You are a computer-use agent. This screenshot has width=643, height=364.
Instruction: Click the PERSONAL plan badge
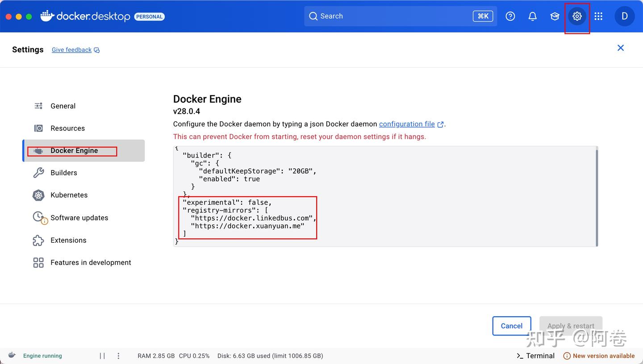[150, 17]
